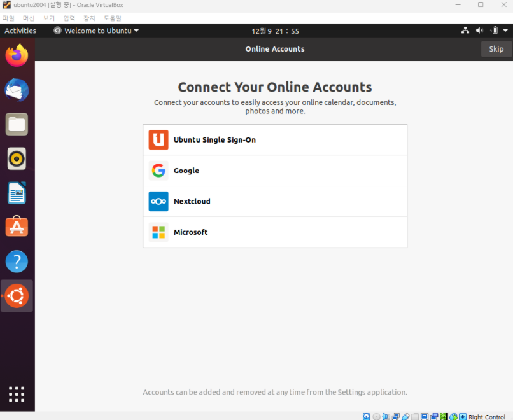Open Welcome to Ubuntu app menu

pos(96,31)
